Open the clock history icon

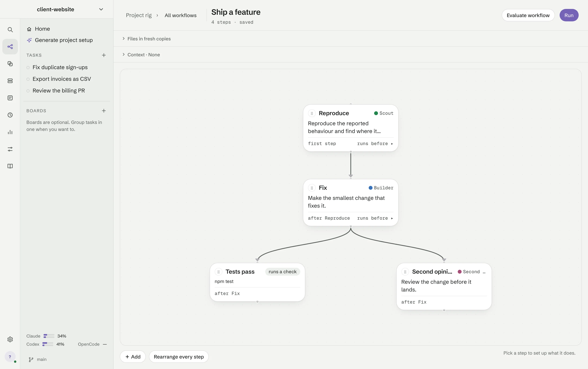[x=10, y=115]
